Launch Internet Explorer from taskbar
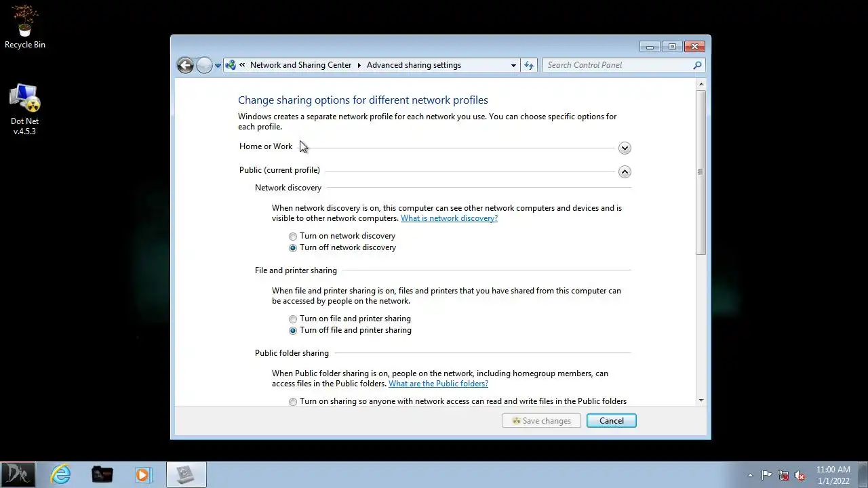Viewport: 868px width, 488px height. pyautogui.click(x=61, y=474)
